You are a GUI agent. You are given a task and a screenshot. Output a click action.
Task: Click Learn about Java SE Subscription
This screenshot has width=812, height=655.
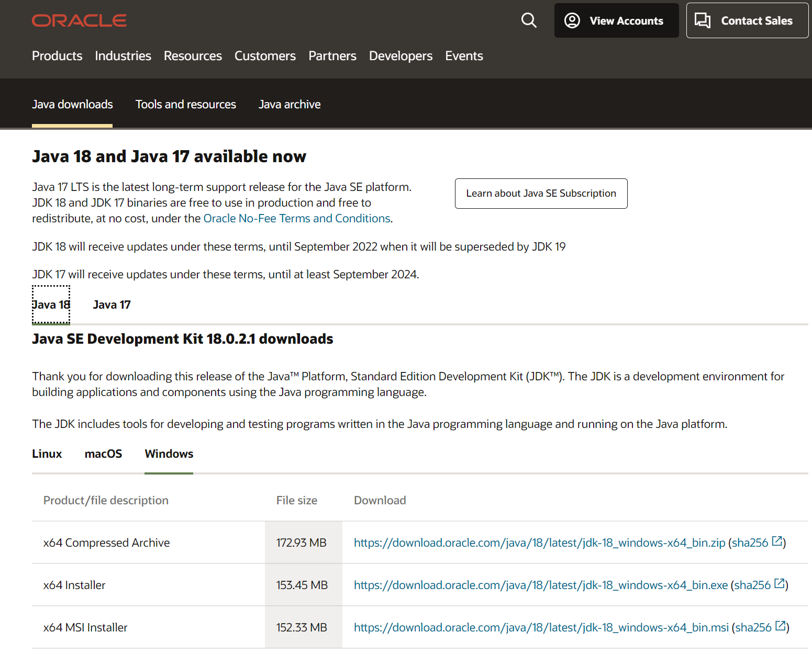[x=541, y=194]
